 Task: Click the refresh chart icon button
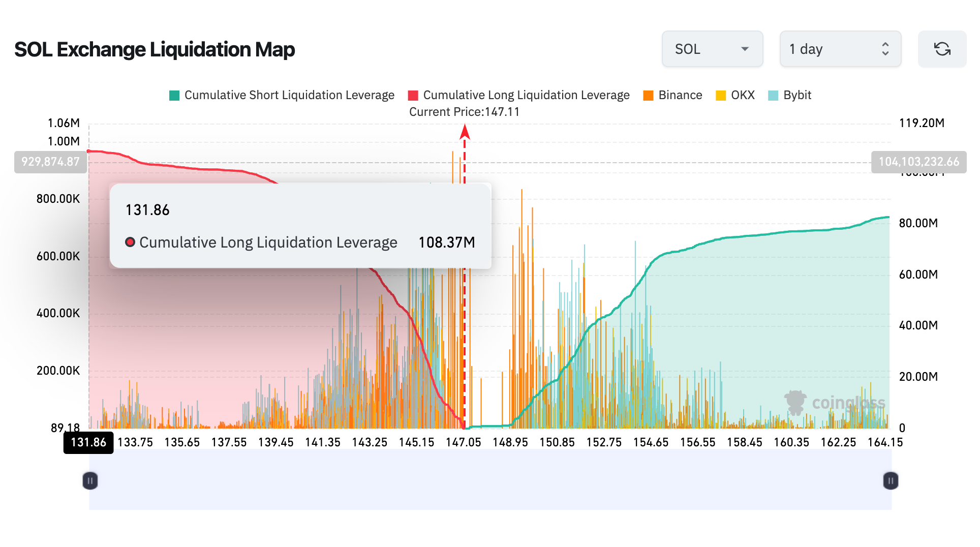coord(942,49)
